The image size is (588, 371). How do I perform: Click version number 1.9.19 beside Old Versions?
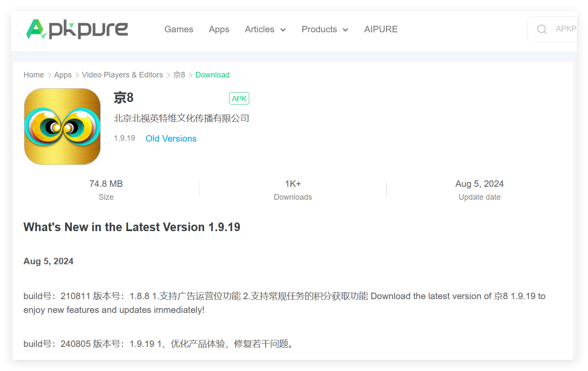pyautogui.click(x=125, y=138)
